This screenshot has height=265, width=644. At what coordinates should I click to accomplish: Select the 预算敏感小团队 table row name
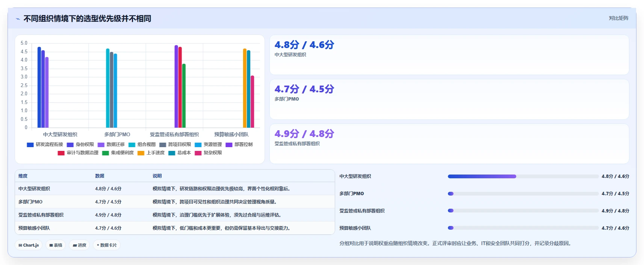[34, 228]
